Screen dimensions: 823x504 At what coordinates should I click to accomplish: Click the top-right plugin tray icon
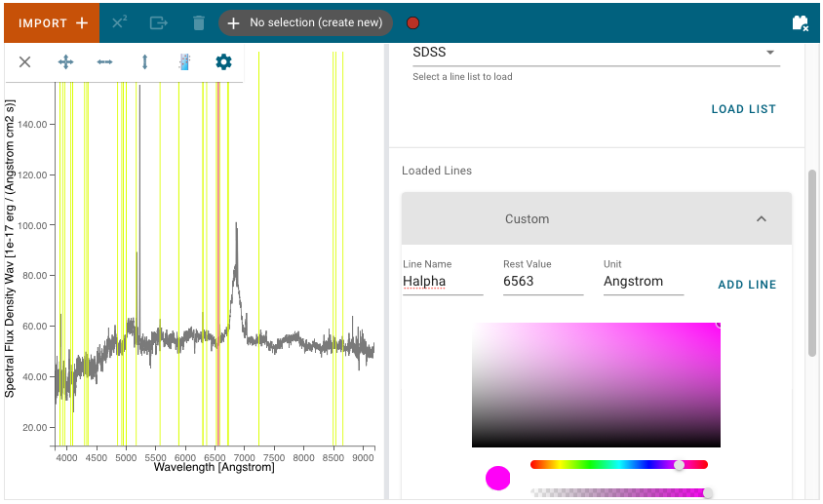800,22
